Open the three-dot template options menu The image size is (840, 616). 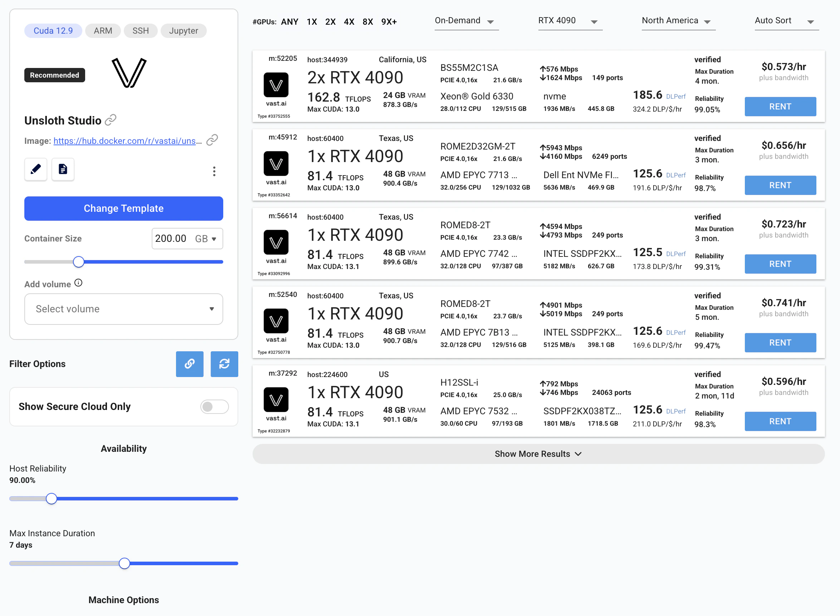[214, 171]
